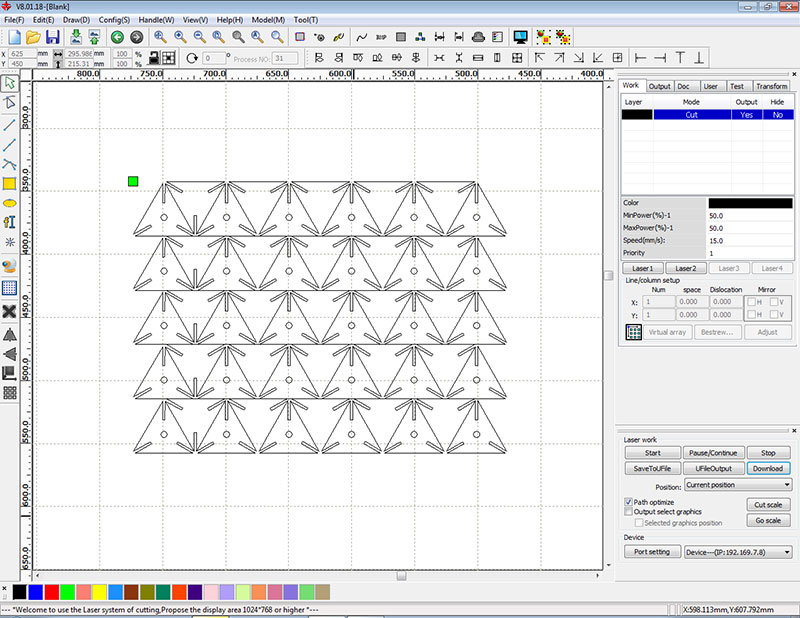
Task: Click the rotate icon beside the angle field
Action: click(x=192, y=58)
